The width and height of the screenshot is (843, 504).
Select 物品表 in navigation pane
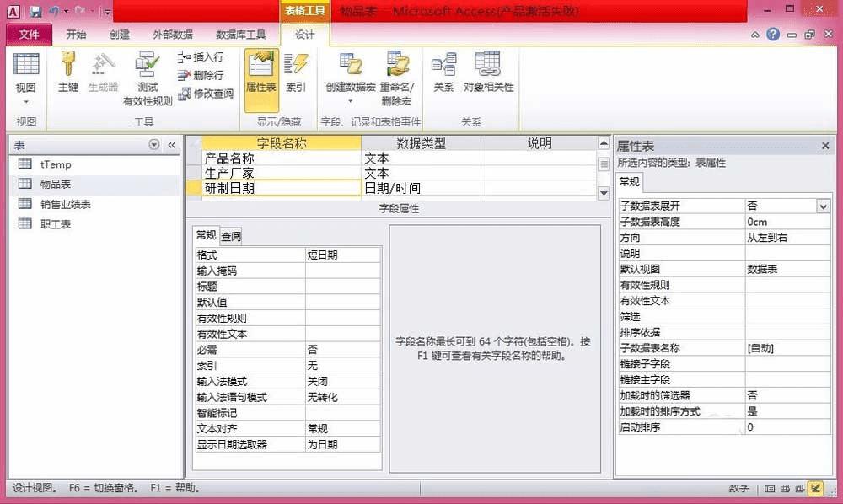(94, 184)
